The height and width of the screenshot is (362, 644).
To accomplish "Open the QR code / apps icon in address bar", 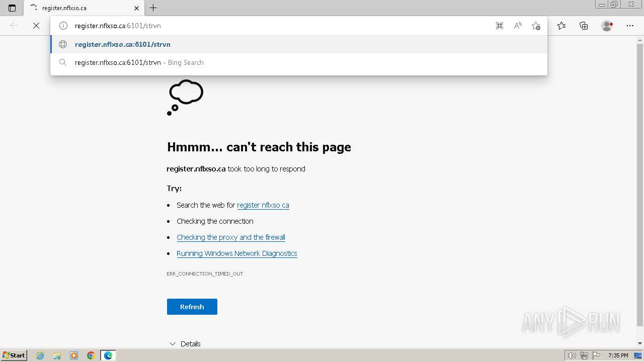I will 500,26.
